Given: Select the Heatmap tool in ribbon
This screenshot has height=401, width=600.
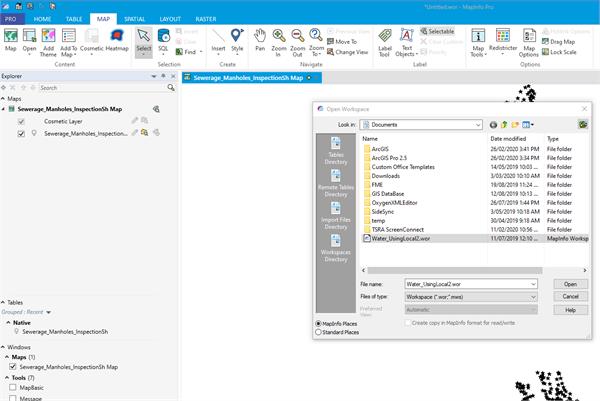Looking at the screenshot, I should [117, 41].
